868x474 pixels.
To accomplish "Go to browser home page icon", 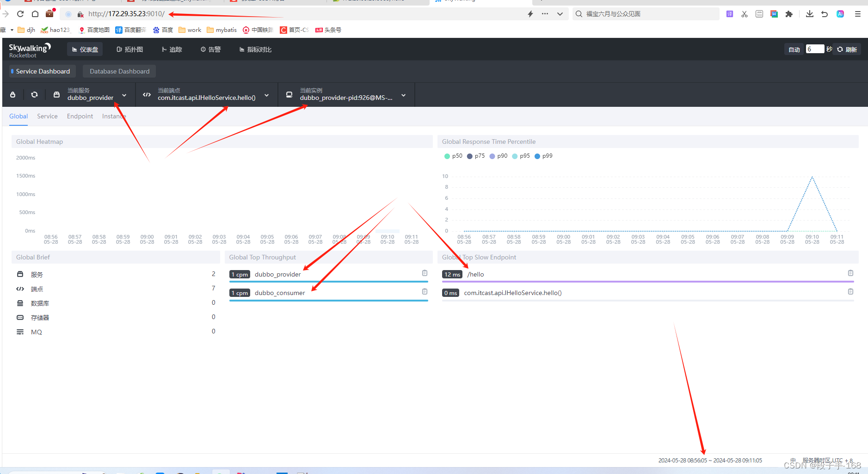I will 35,14.
